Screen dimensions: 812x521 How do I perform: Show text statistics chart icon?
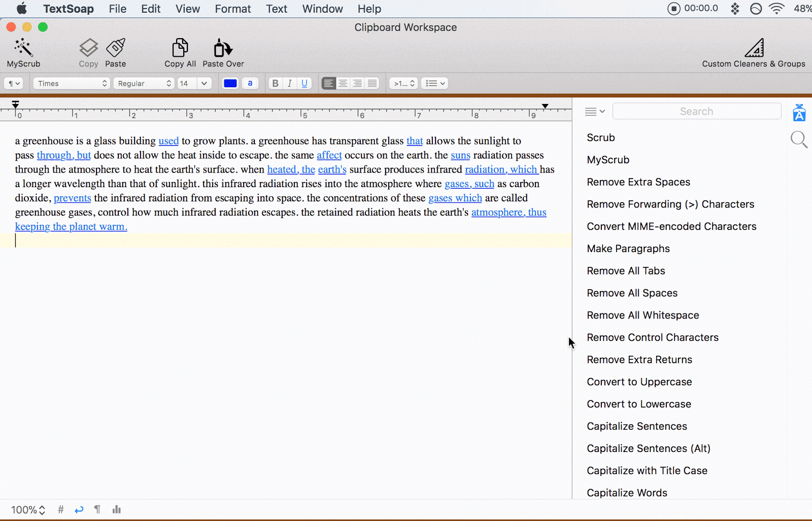pos(117,509)
